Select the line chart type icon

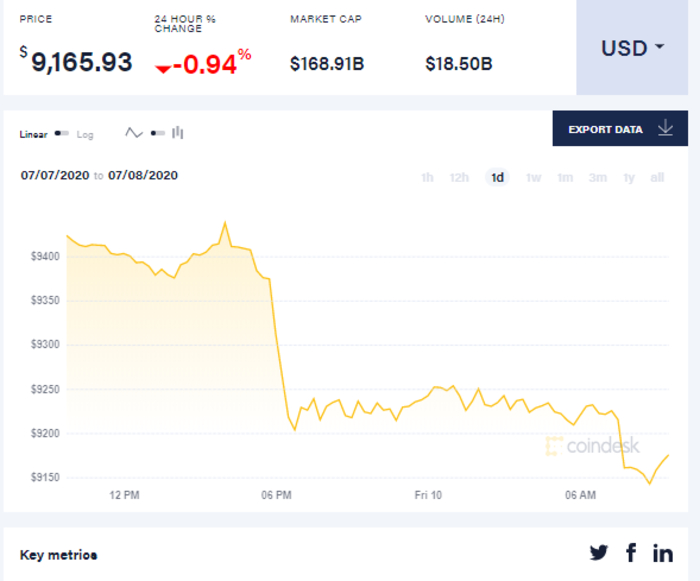point(134,133)
